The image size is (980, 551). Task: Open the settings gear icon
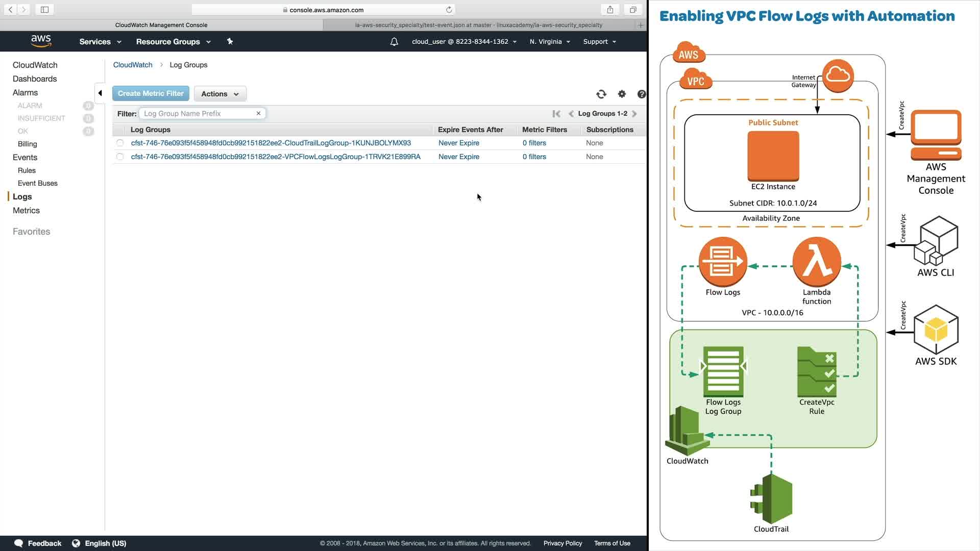tap(622, 94)
